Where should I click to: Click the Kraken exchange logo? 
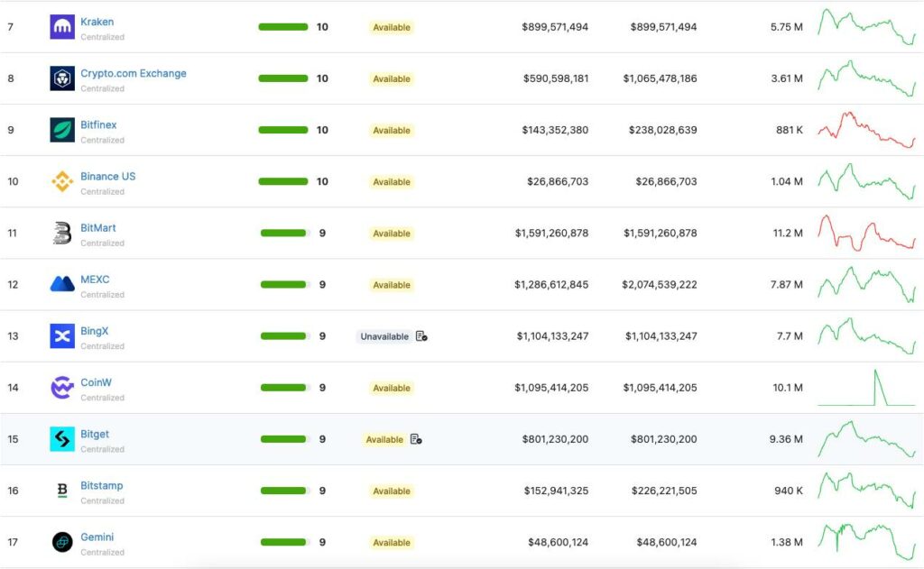click(x=62, y=27)
